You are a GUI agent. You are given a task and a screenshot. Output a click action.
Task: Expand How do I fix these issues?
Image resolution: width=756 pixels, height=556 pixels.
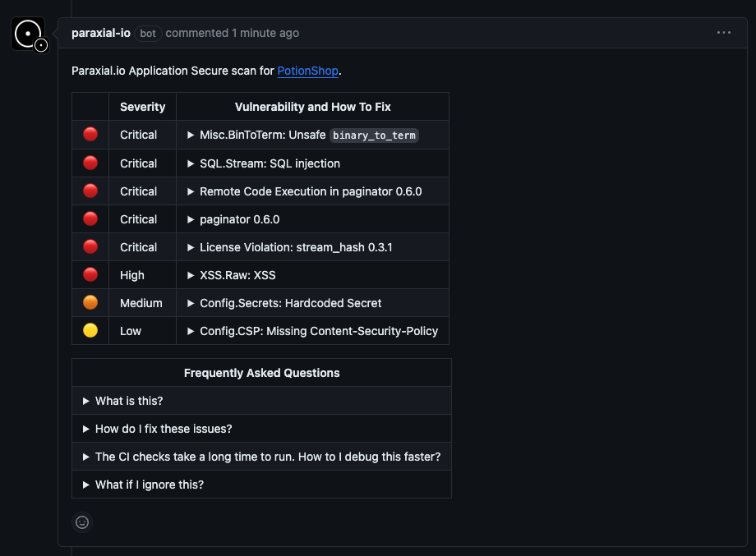[x=157, y=429]
